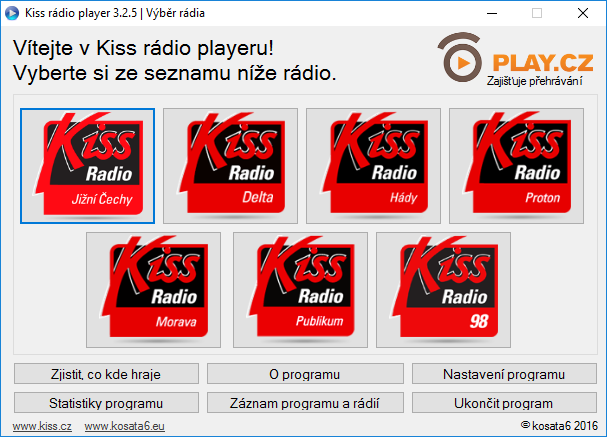Open Nastavení programu settings
This screenshot has width=607, height=437.
pos(504,374)
